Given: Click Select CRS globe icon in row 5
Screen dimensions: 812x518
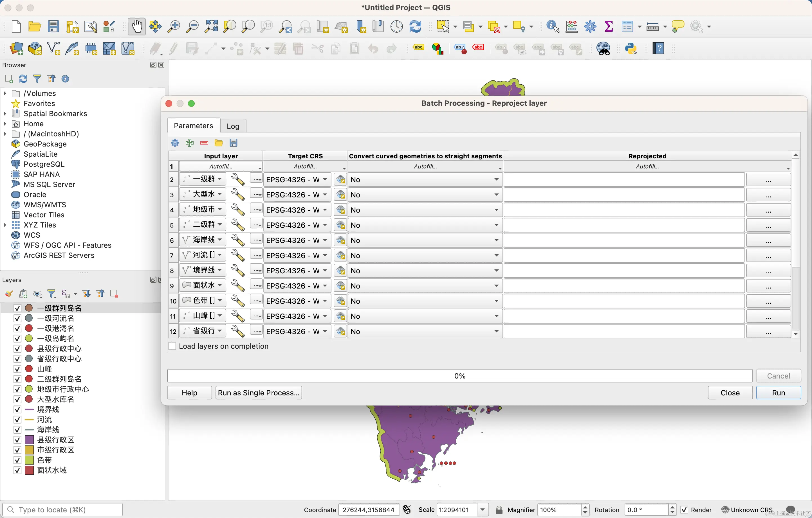Looking at the screenshot, I should coord(340,225).
